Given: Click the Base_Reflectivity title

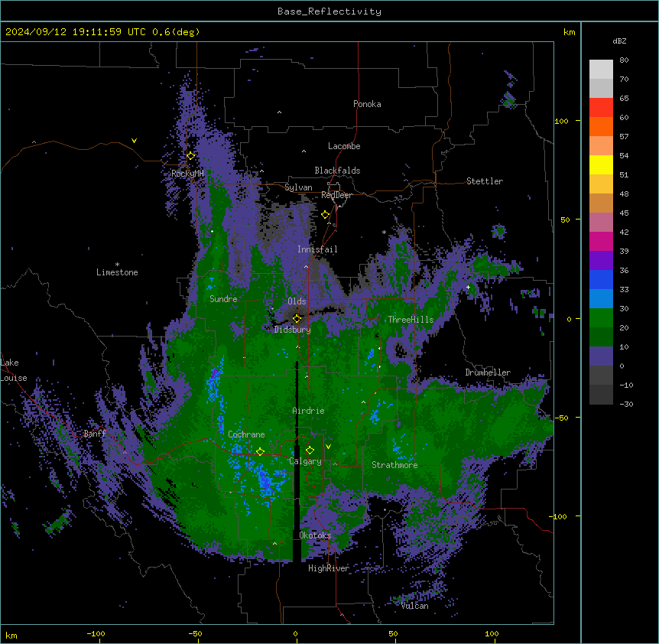Looking at the screenshot, I should click(329, 11).
